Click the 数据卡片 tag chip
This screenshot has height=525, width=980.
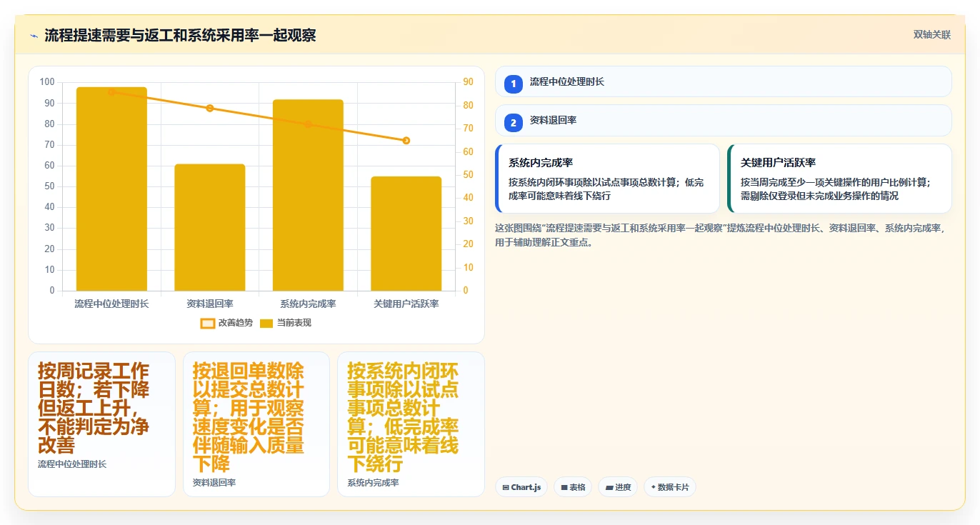click(670, 487)
